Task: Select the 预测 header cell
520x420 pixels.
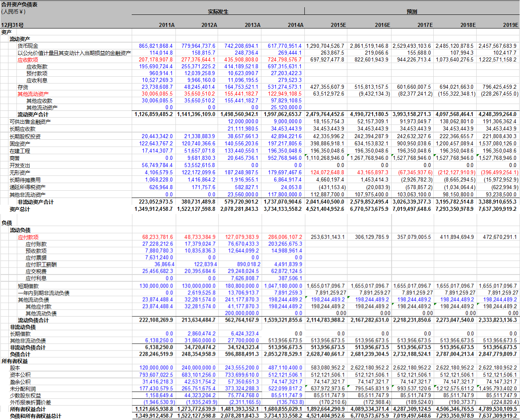Action: 412,12
